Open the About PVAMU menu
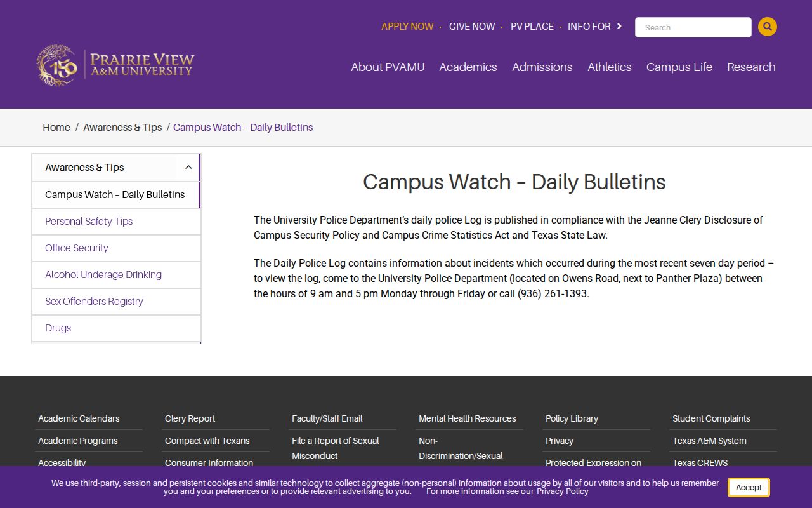812x508 pixels. tap(388, 67)
